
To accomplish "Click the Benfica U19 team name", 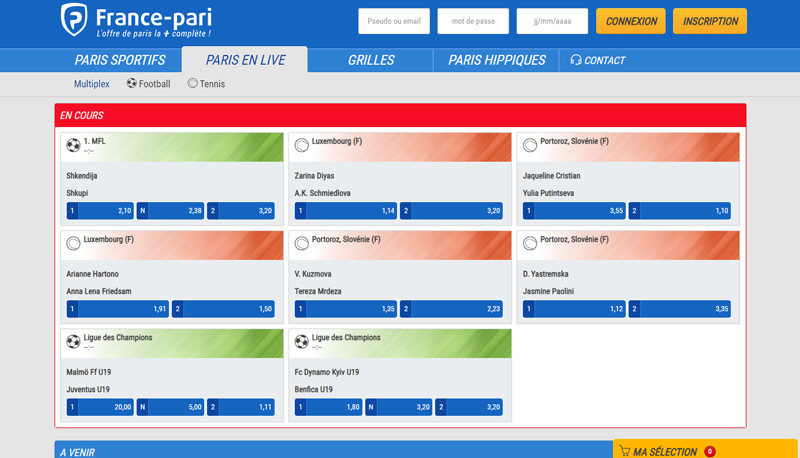I will click(x=314, y=389).
